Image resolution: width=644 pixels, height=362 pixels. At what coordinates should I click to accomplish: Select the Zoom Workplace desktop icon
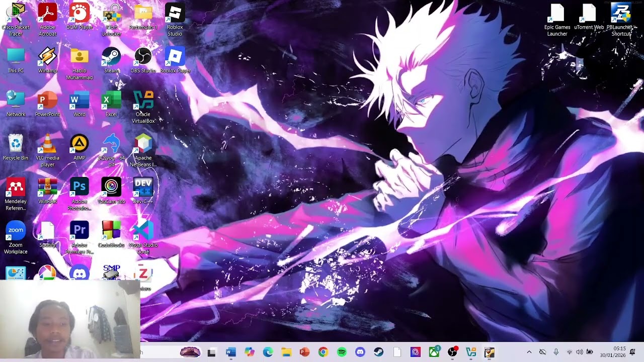point(16,238)
